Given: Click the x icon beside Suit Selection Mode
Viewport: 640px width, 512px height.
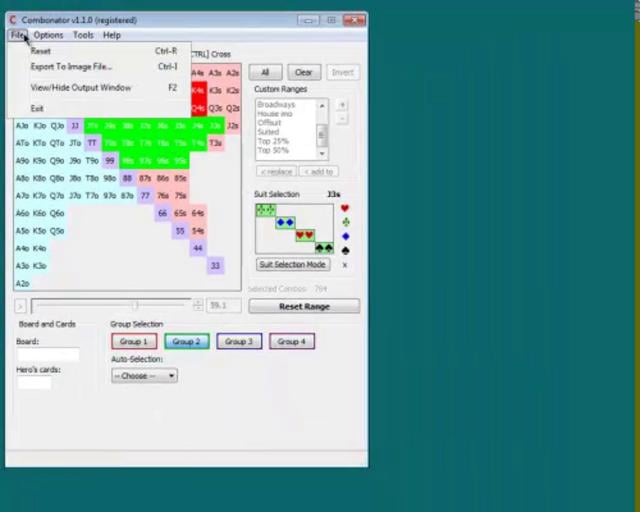Looking at the screenshot, I should pos(345,265).
